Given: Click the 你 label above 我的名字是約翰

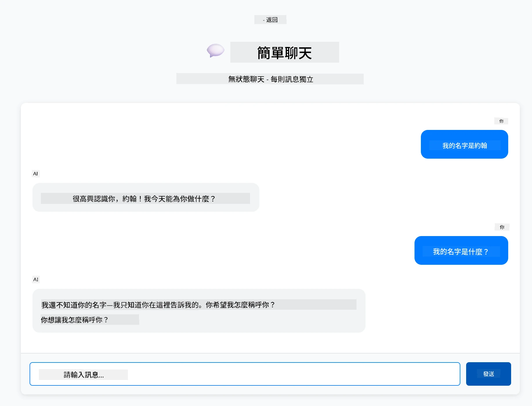Looking at the screenshot, I should point(501,121).
